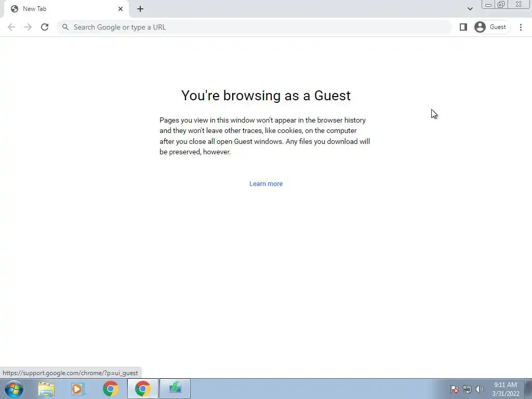This screenshot has width=532, height=399.
Task: Open a new tab with plus button
Action: 140,9
